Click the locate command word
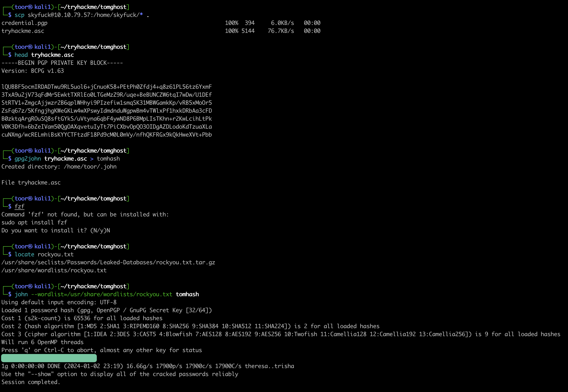This screenshot has width=568, height=392. (24, 254)
